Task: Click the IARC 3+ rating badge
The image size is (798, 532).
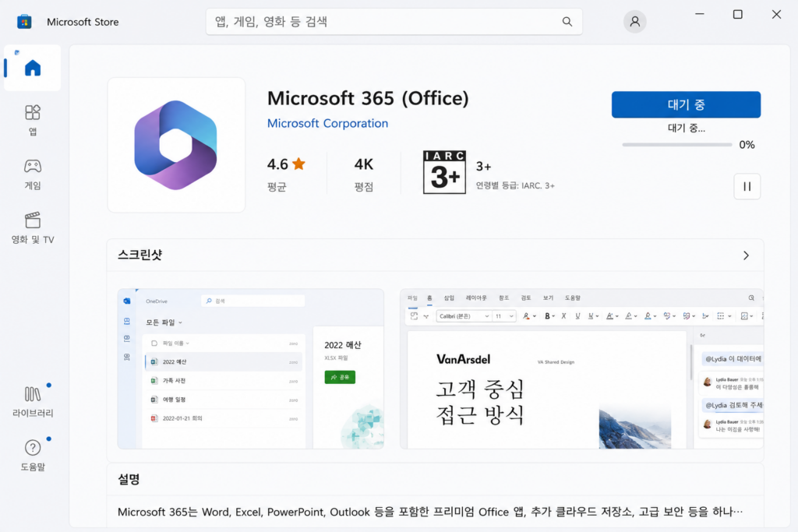Action: click(x=444, y=172)
